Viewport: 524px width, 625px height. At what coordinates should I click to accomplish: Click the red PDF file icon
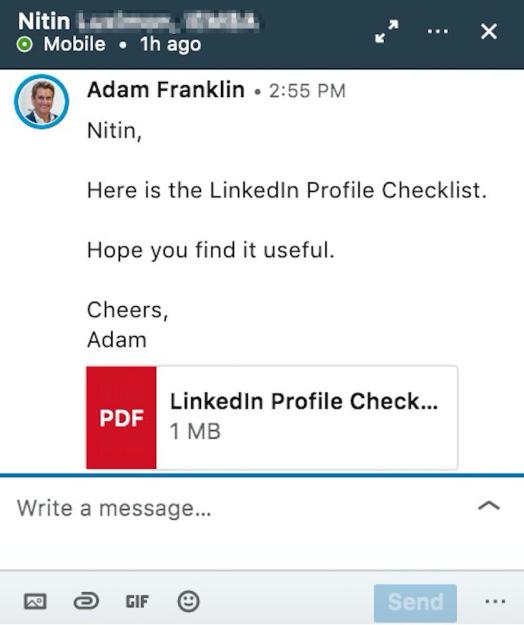pos(121,417)
